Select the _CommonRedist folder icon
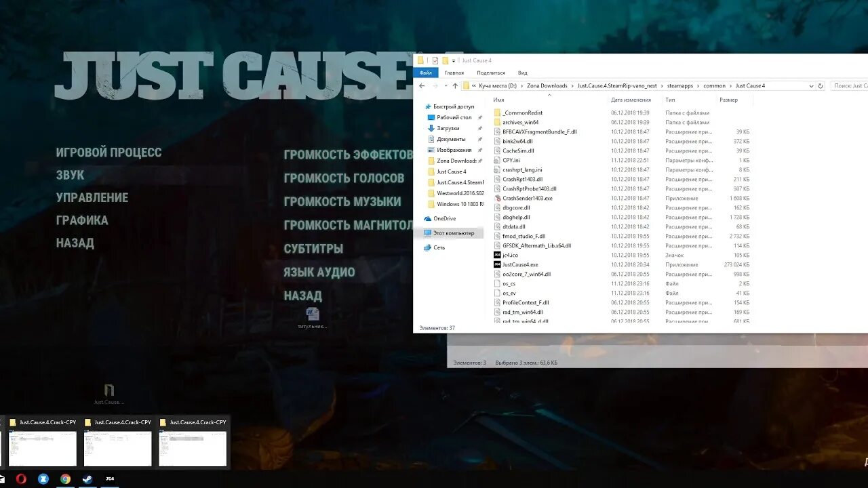This screenshot has width=868, height=488. pos(497,113)
